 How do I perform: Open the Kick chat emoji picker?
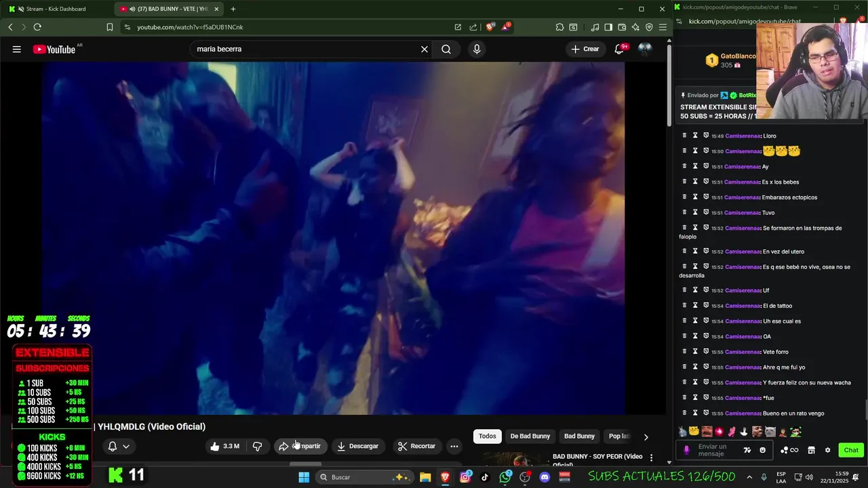(x=763, y=450)
